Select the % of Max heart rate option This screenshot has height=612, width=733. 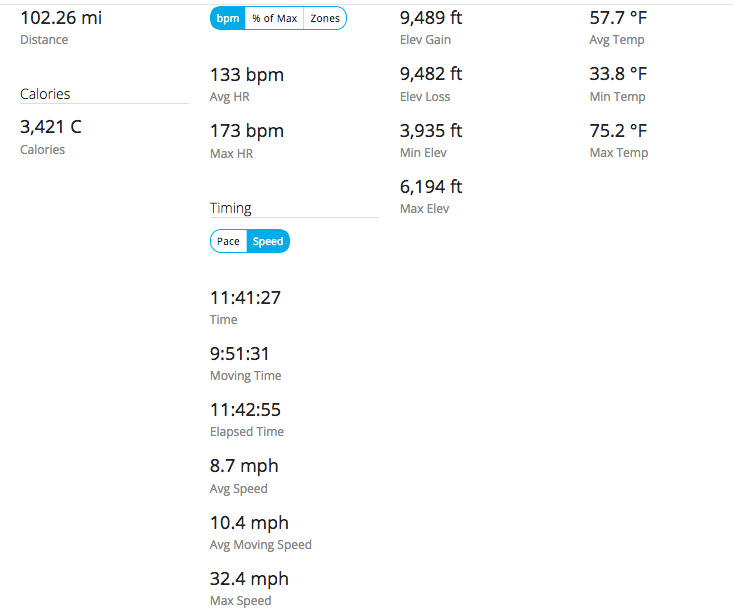coord(274,18)
